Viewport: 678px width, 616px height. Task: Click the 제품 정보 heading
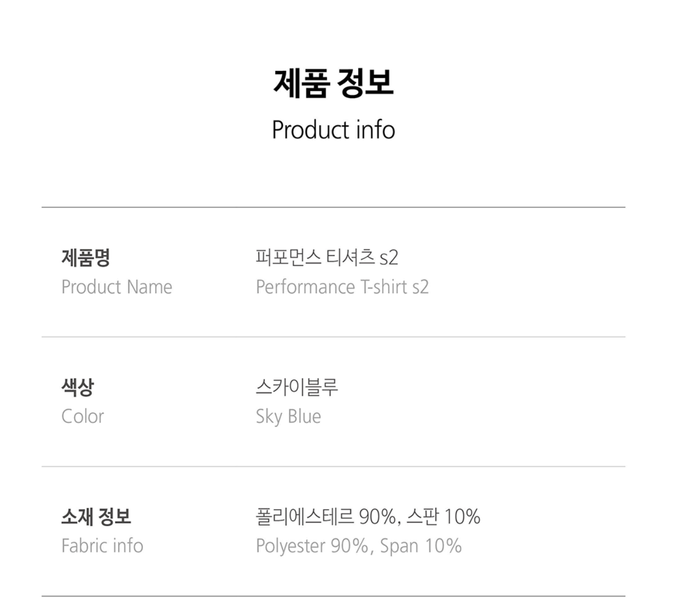click(333, 83)
